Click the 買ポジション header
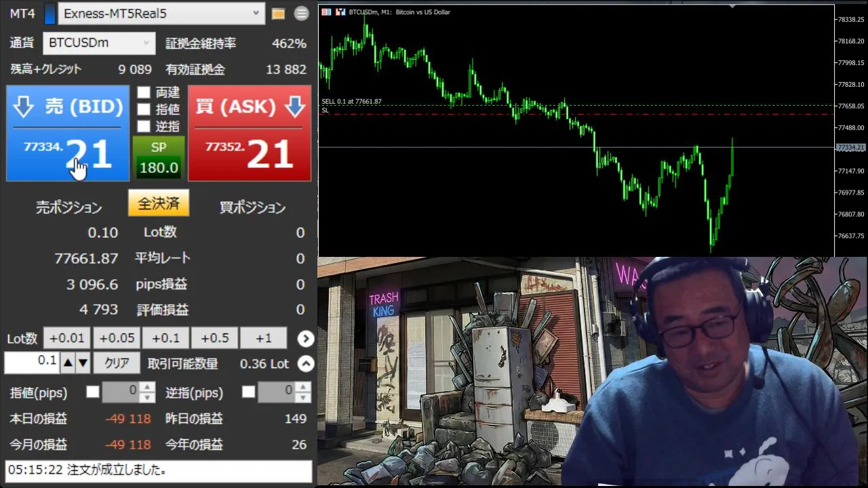Screen dimensions: 868x488 pos(253,207)
